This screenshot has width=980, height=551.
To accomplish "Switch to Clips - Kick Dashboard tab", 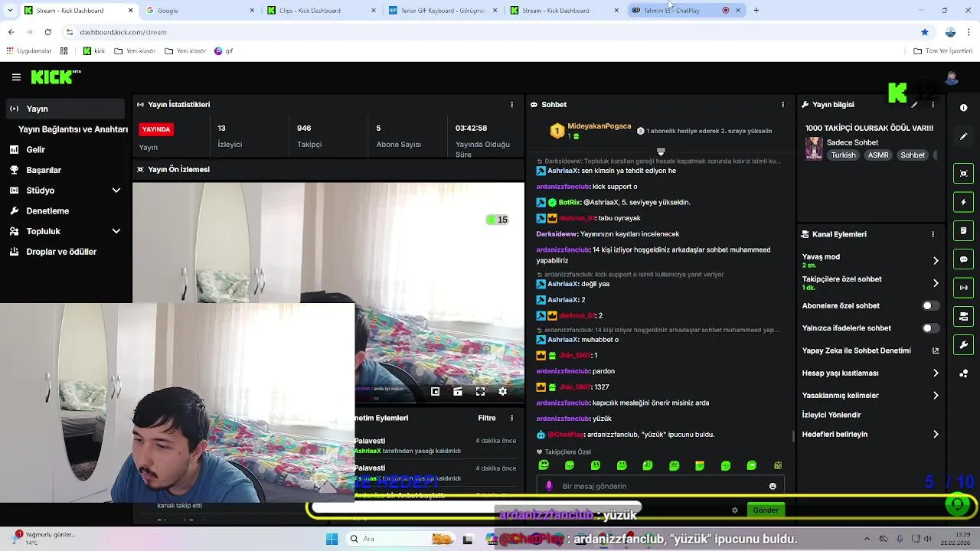I will tap(321, 11).
